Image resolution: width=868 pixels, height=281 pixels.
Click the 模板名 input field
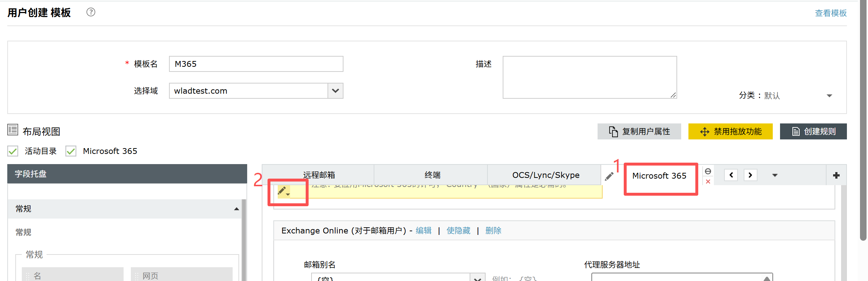(256, 64)
